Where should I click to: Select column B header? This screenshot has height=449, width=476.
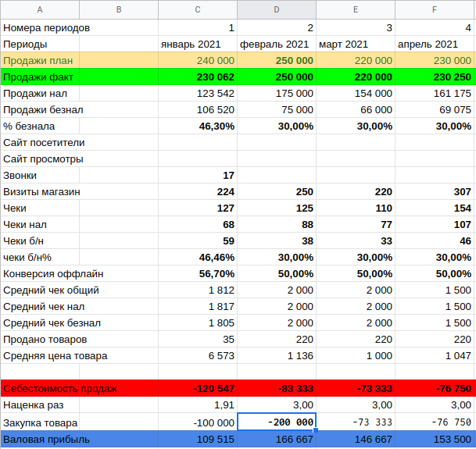tap(119, 9)
